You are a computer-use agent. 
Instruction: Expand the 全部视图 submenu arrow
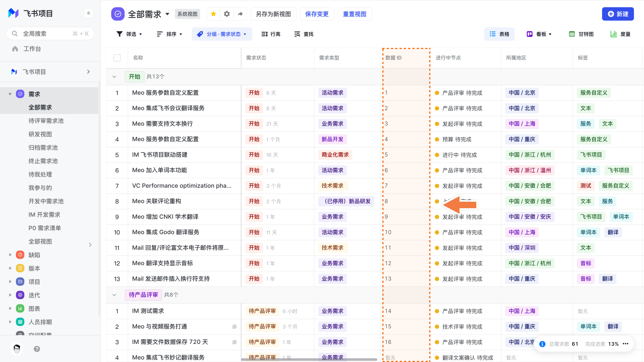90,245
